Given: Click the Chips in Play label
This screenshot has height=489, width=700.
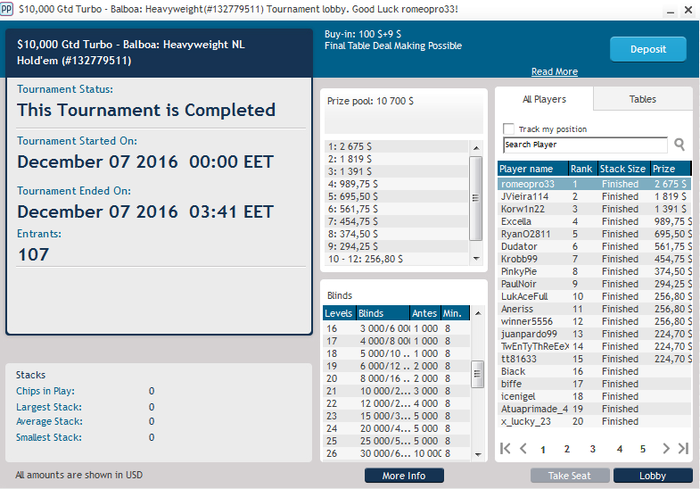Looking at the screenshot, I should (x=46, y=391).
